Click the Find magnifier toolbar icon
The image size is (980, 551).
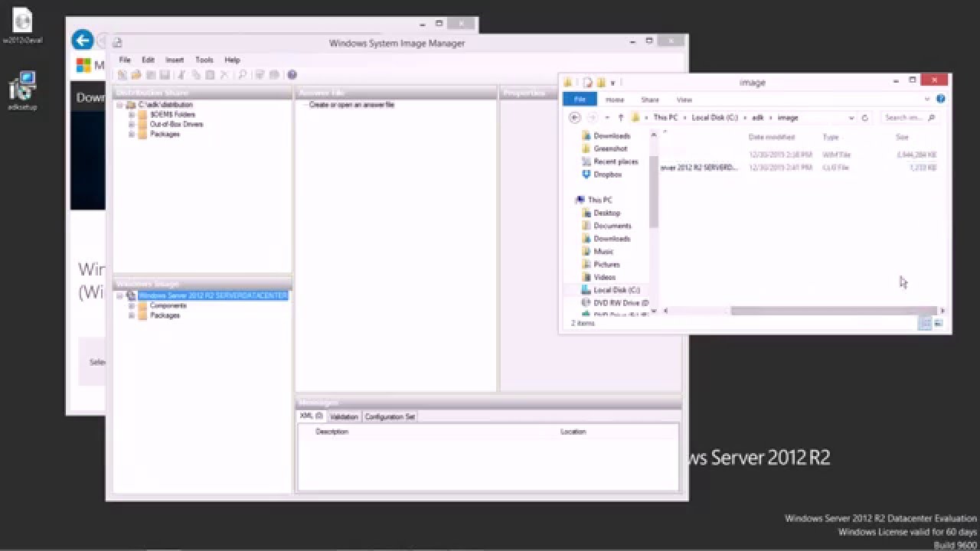242,75
